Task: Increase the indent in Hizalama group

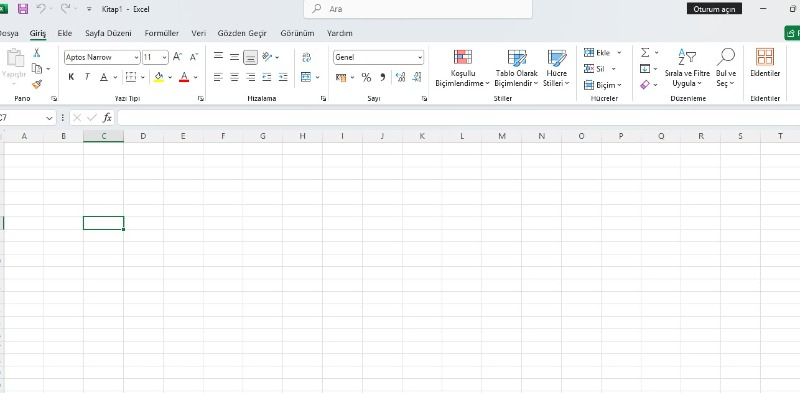Action: tap(283, 77)
